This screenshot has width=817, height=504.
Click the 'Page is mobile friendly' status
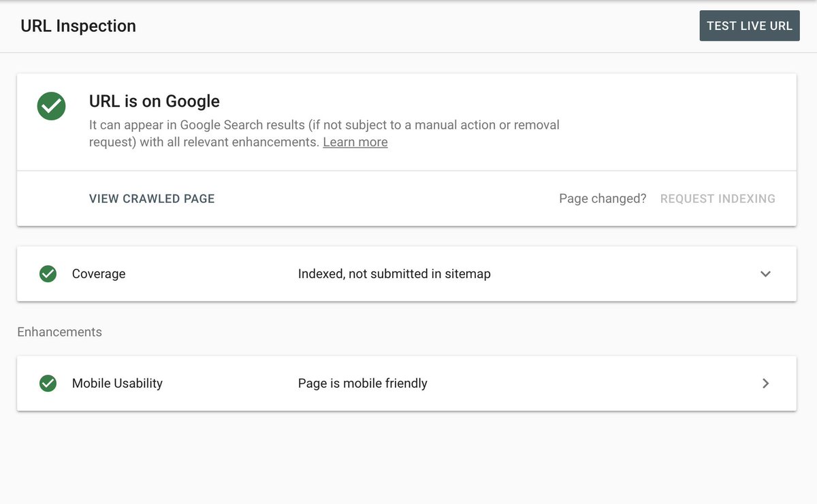(363, 384)
